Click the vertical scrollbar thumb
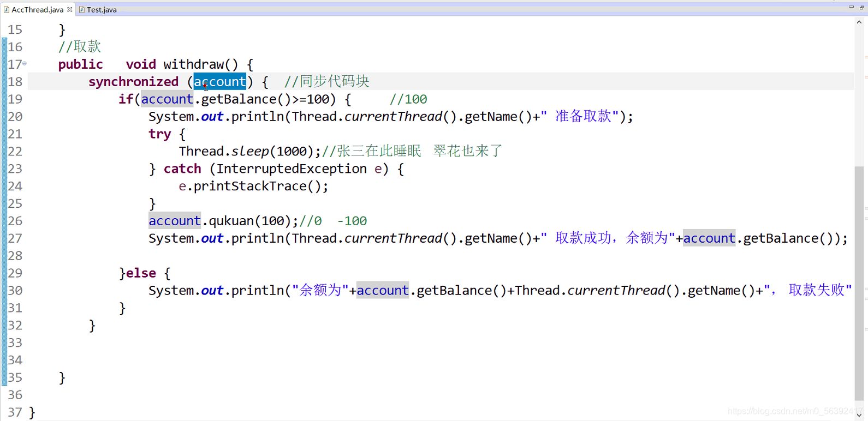 coord(859,284)
